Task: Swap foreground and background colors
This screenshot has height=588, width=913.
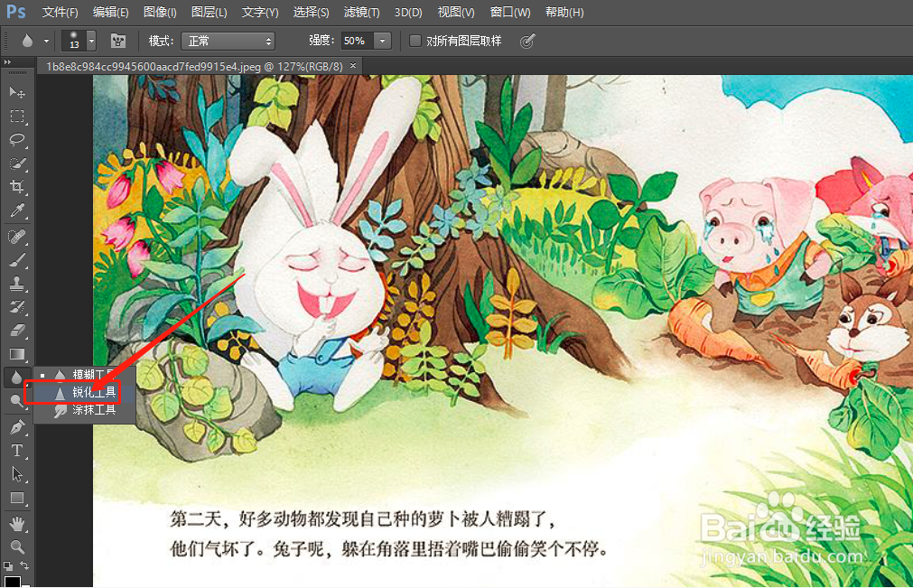Action: point(24,566)
